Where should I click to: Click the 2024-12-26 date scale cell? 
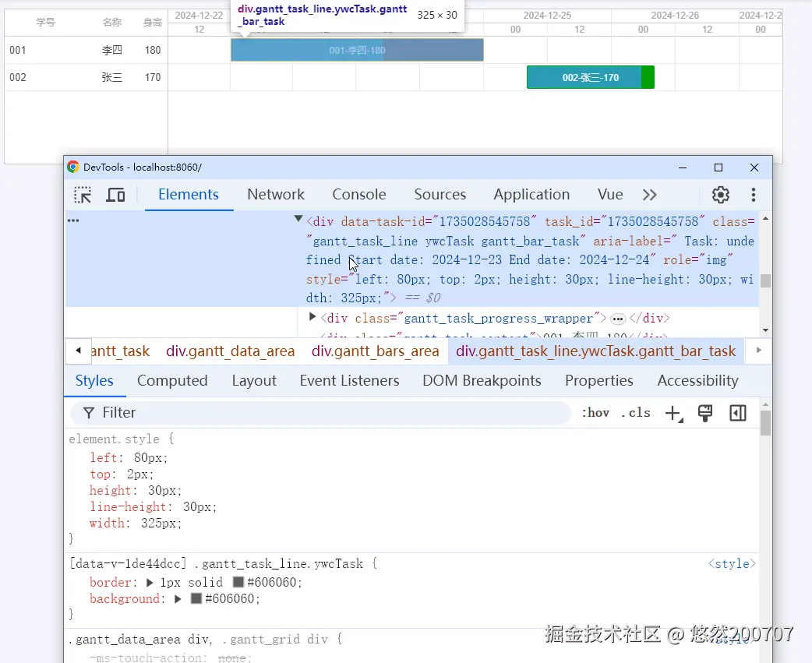(675, 16)
